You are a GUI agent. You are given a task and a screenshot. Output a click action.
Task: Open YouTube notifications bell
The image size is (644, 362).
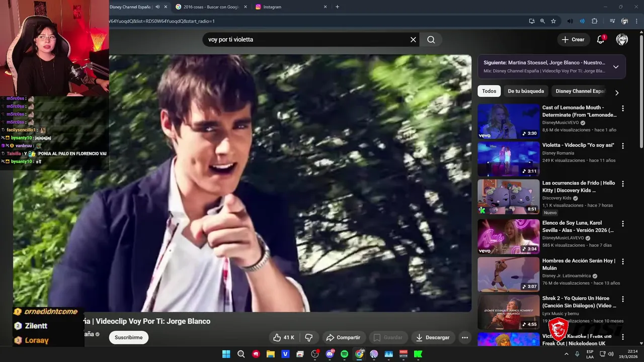[x=600, y=40]
